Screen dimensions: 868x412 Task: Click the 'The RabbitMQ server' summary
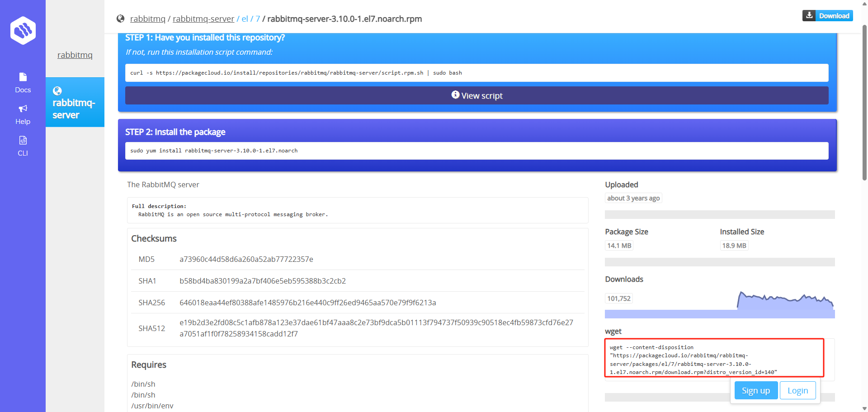tap(163, 185)
